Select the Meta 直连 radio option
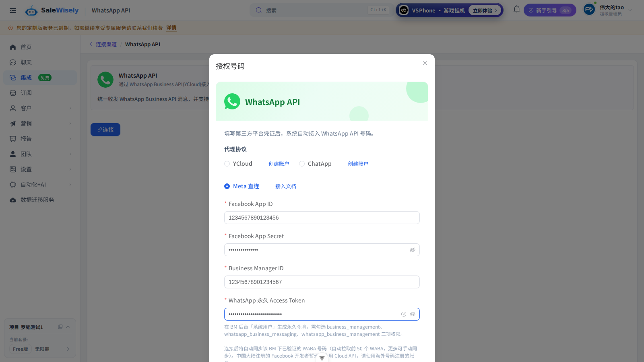This screenshot has width=644, height=362. point(227,186)
